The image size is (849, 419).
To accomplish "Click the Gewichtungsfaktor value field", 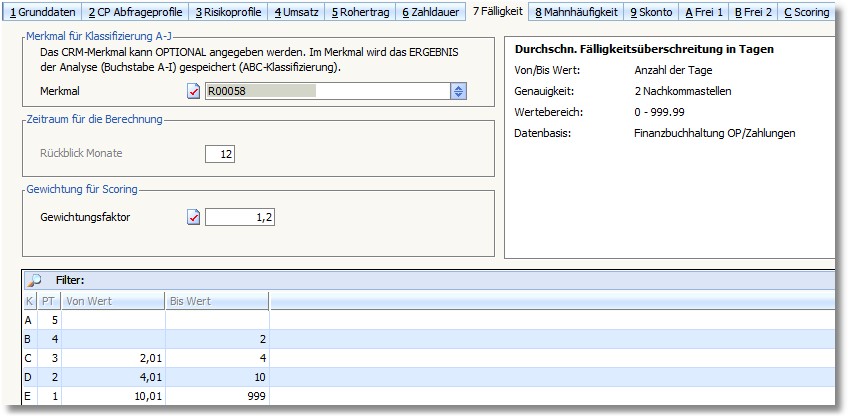I will pos(240,217).
